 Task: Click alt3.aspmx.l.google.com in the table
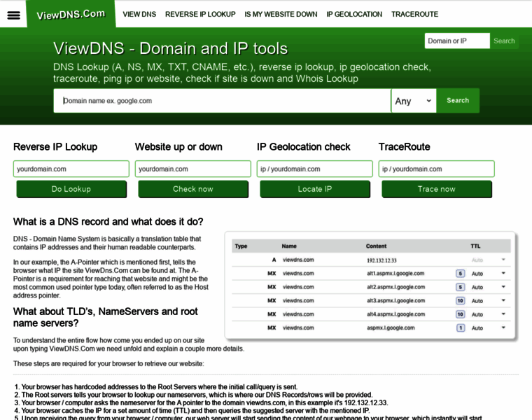pos(395,300)
